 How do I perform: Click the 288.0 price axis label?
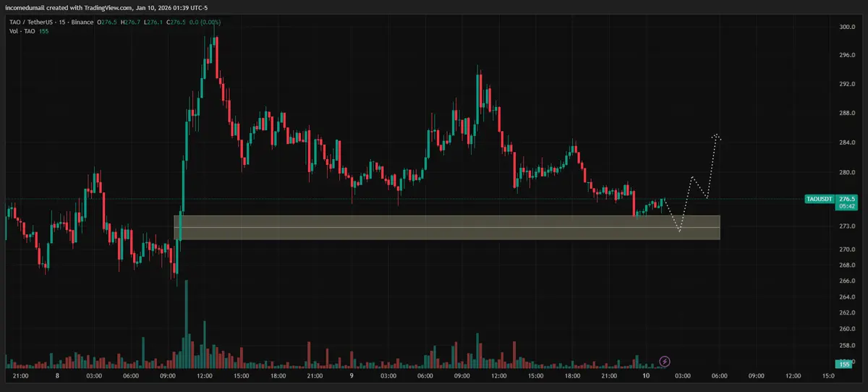(x=848, y=114)
